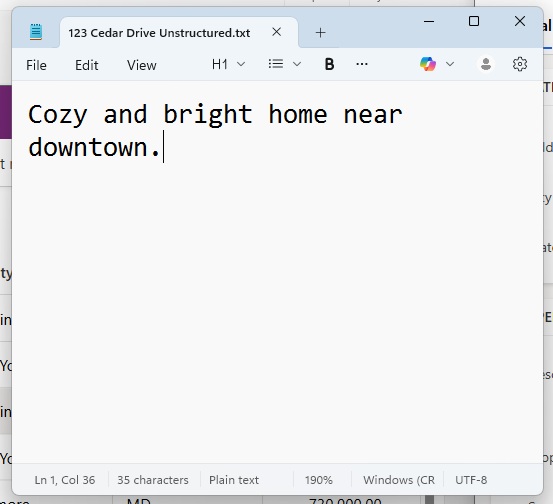553x504 pixels.
Task: Toggle bold formatting with the B button
Action: tap(329, 64)
